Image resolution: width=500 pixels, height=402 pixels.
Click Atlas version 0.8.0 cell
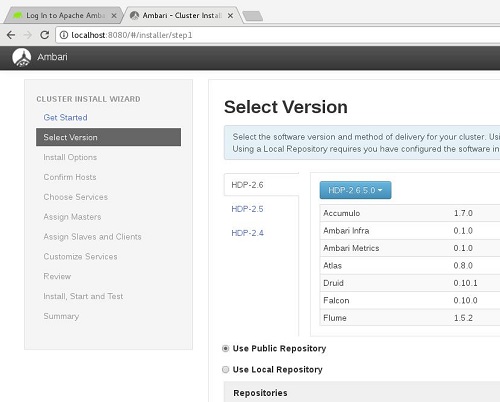click(463, 266)
